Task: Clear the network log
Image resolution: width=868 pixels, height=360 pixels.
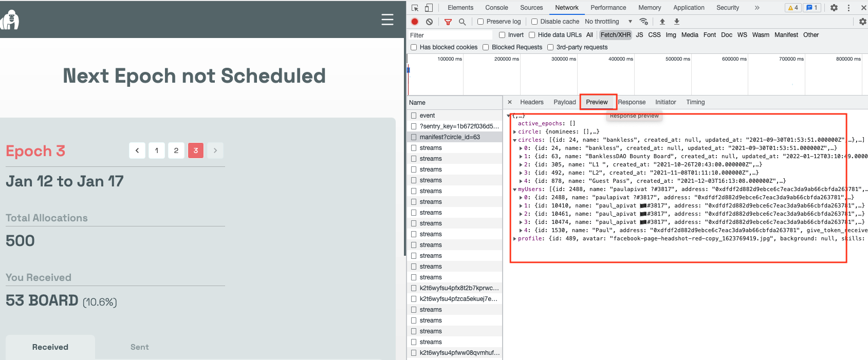Action: [429, 22]
